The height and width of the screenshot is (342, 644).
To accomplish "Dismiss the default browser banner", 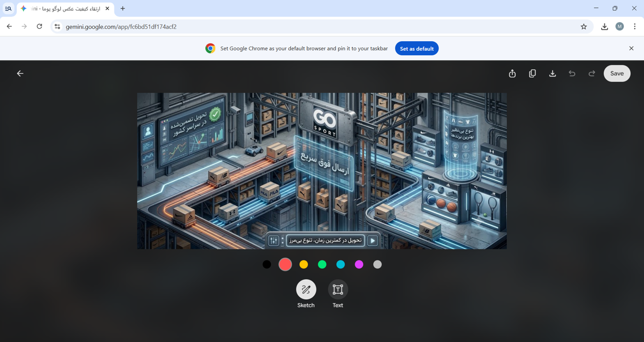I will (631, 48).
